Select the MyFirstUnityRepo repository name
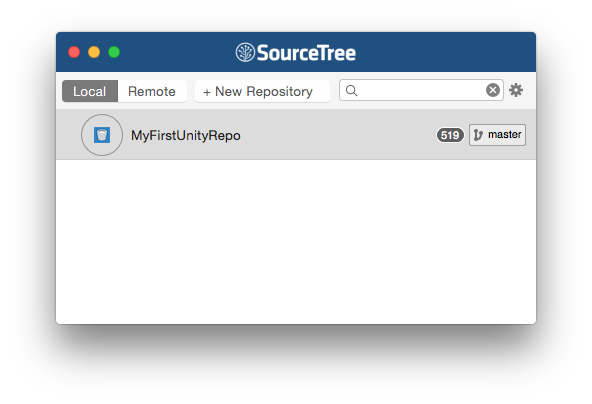Screen dimensions: 592x404 point(185,135)
